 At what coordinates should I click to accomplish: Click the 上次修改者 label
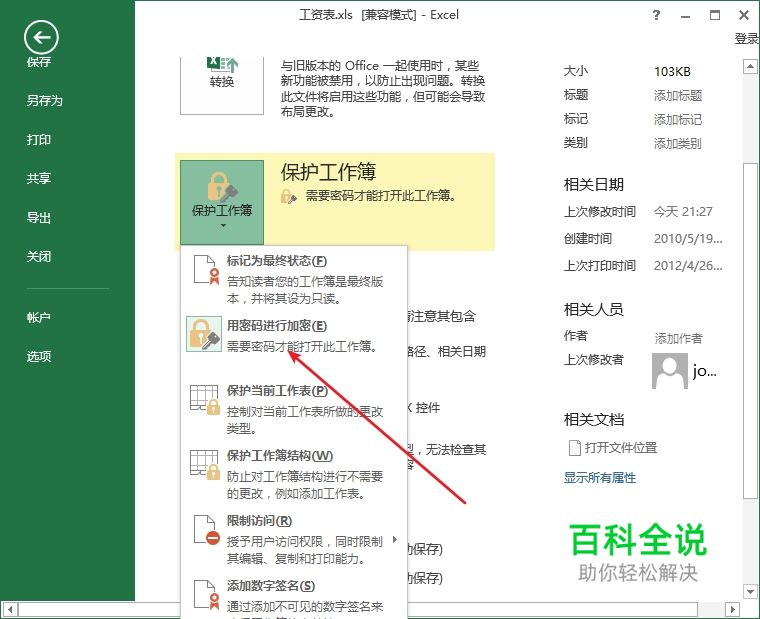[x=594, y=360]
